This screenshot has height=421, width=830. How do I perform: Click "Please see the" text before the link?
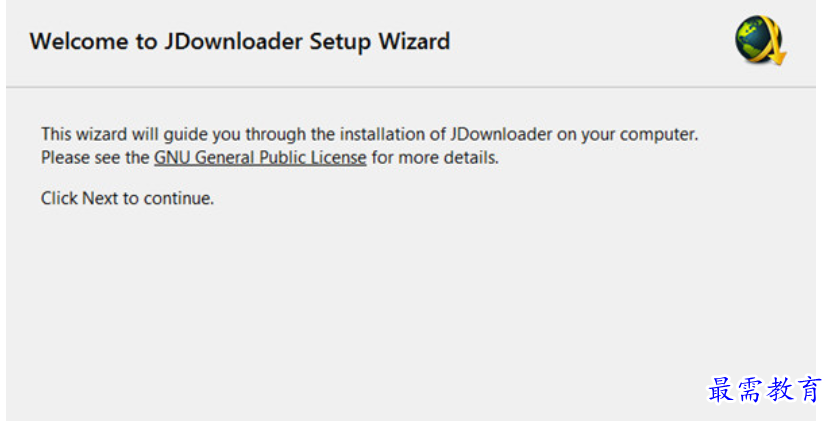pos(95,158)
